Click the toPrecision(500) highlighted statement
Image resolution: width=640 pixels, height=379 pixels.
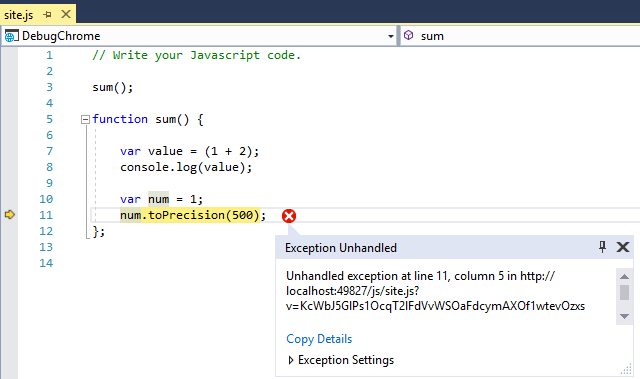(x=193, y=215)
